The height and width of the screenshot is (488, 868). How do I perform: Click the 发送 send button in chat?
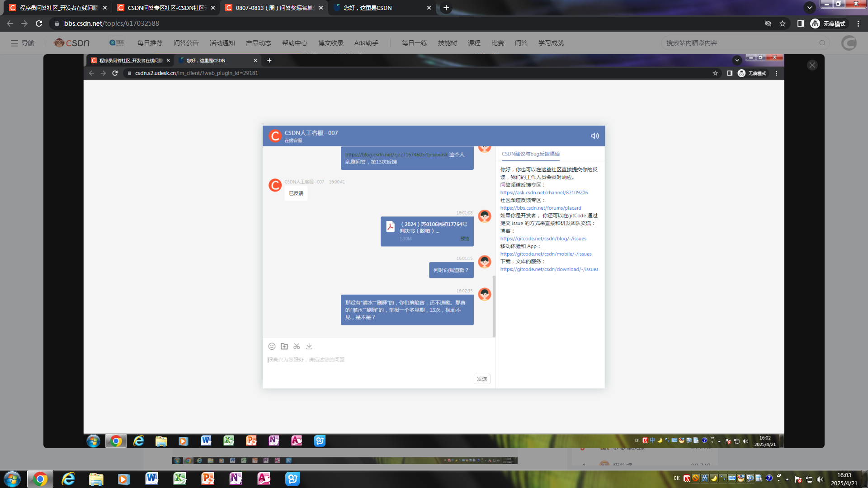coord(482,379)
